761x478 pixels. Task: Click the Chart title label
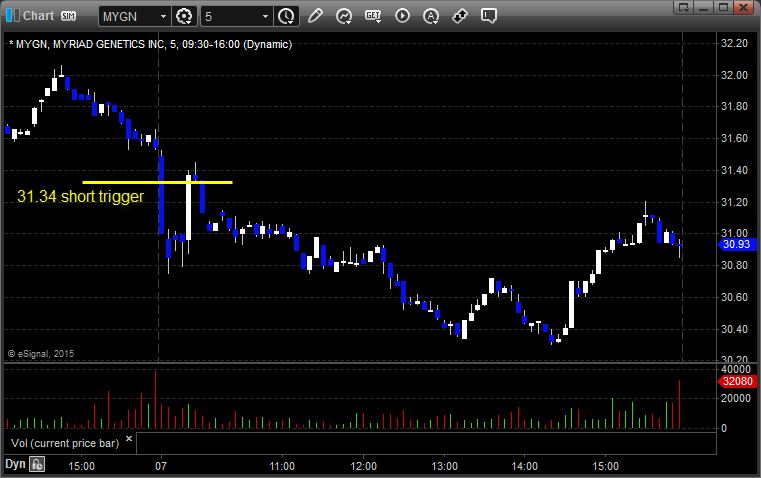(x=39, y=16)
